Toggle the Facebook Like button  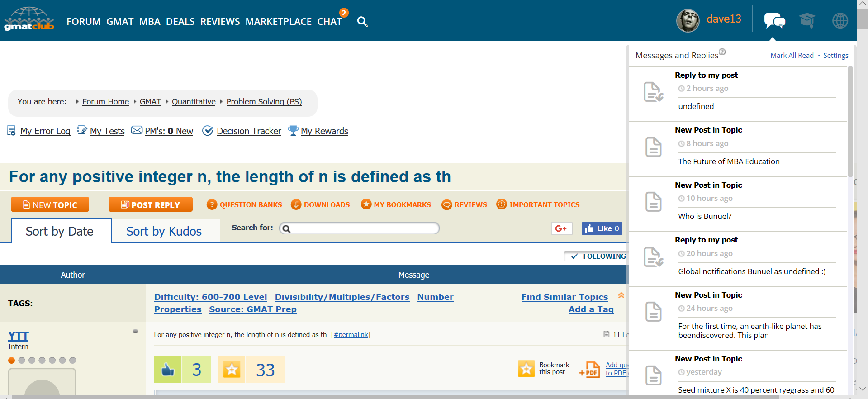(602, 228)
